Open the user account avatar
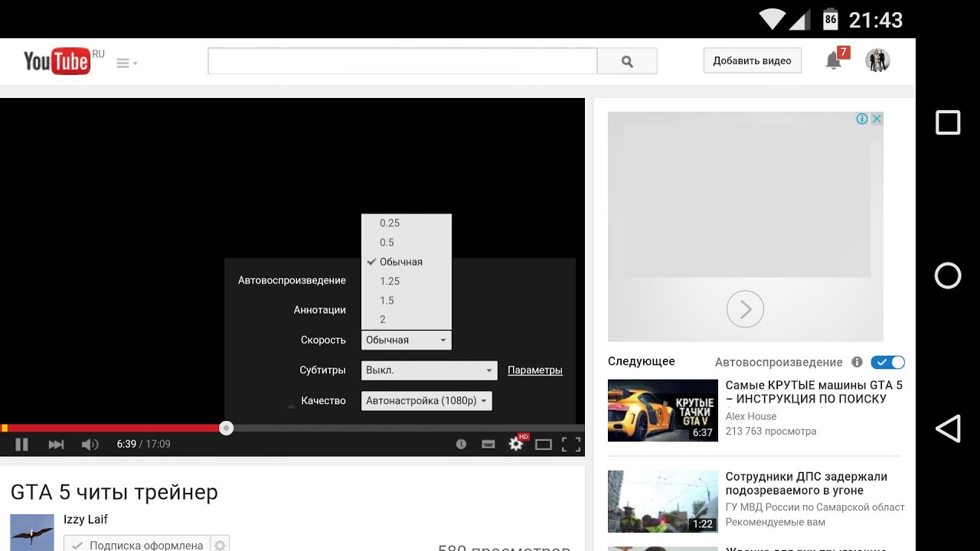 pos(877,60)
